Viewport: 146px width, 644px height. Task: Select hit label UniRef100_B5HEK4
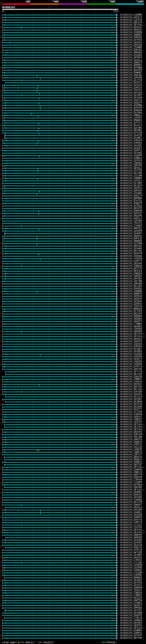(x=131, y=578)
